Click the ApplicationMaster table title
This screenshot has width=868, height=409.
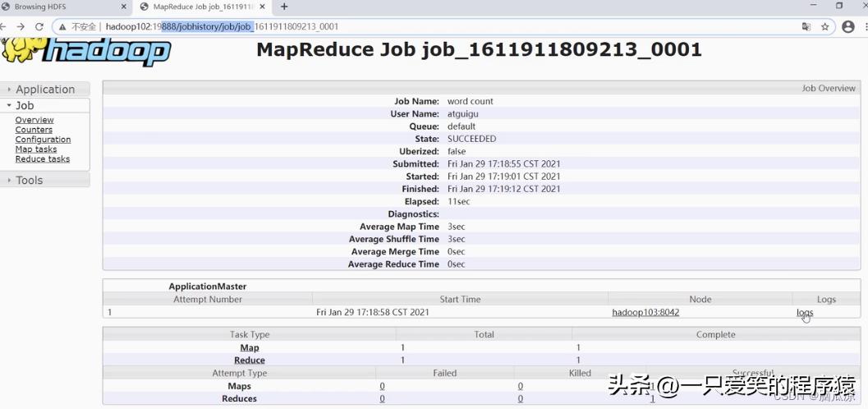click(208, 287)
